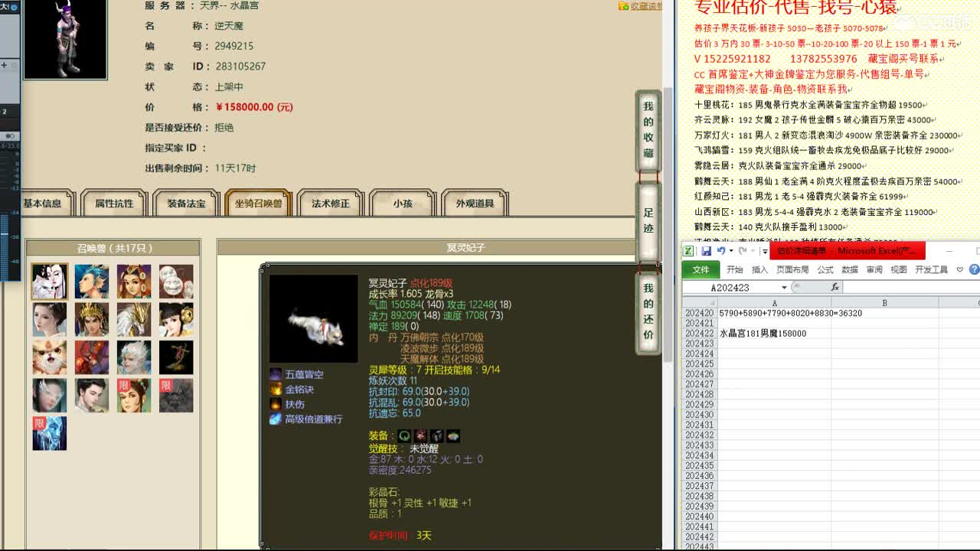Select the 坐骑召唤兽 tab
This screenshot has width=980, height=551.
point(258,204)
